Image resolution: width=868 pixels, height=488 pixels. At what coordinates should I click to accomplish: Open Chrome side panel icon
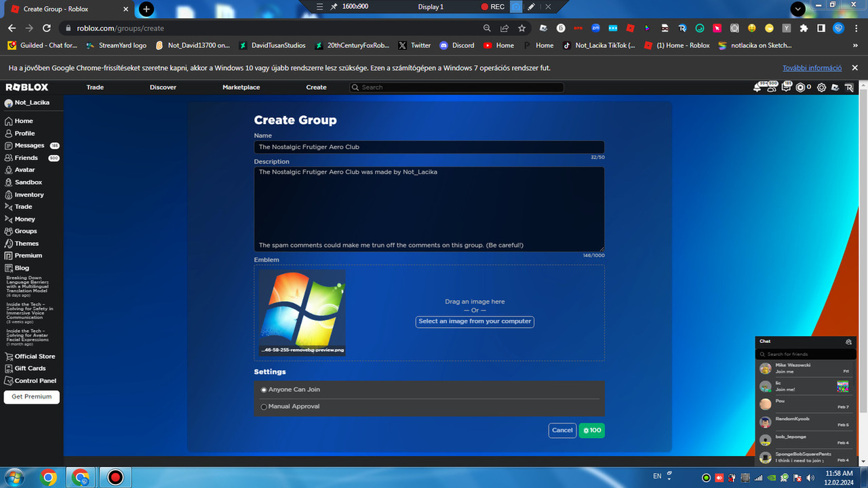point(821,28)
